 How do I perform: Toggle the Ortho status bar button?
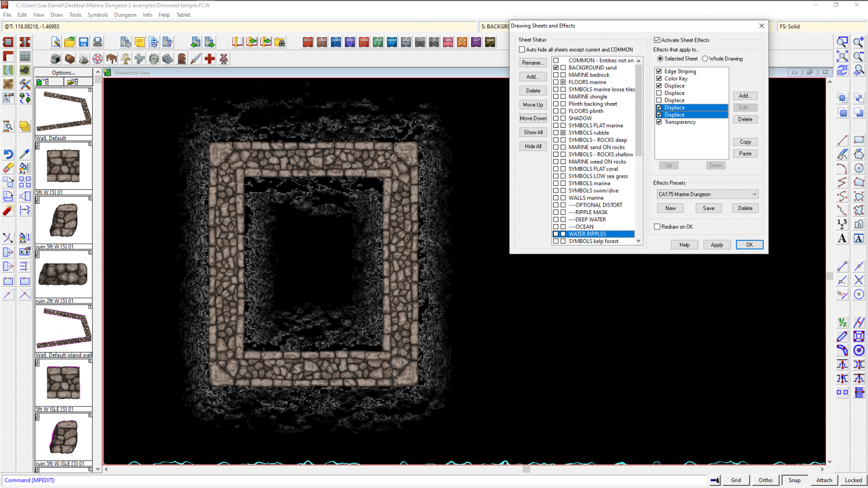pos(765,480)
